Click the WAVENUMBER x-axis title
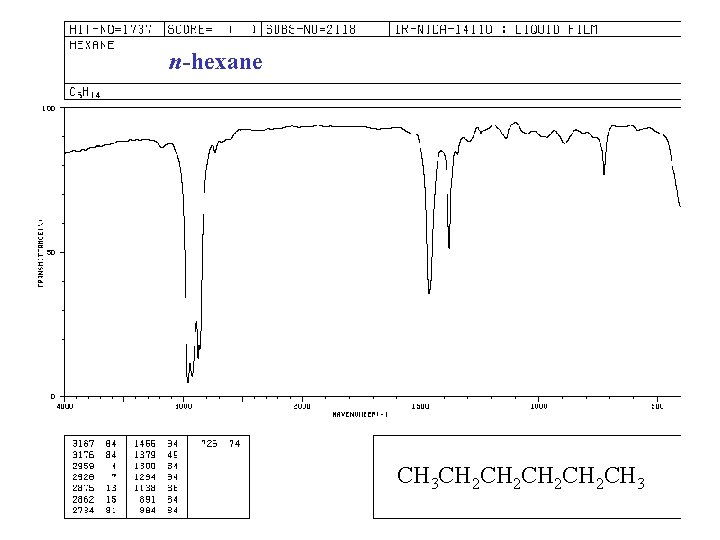The height and width of the screenshot is (540, 720). 360,415
